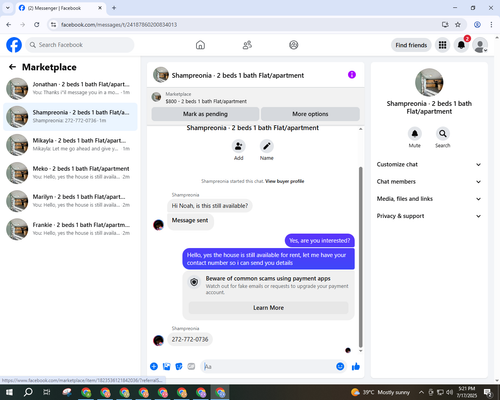Viewport: 500px width, 400px height.
Task: Open weather widget on taskbar
Action: click(380, 392)
